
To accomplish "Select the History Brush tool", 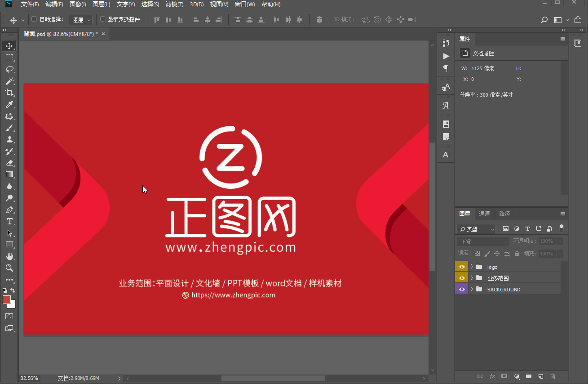I will 9,151.
